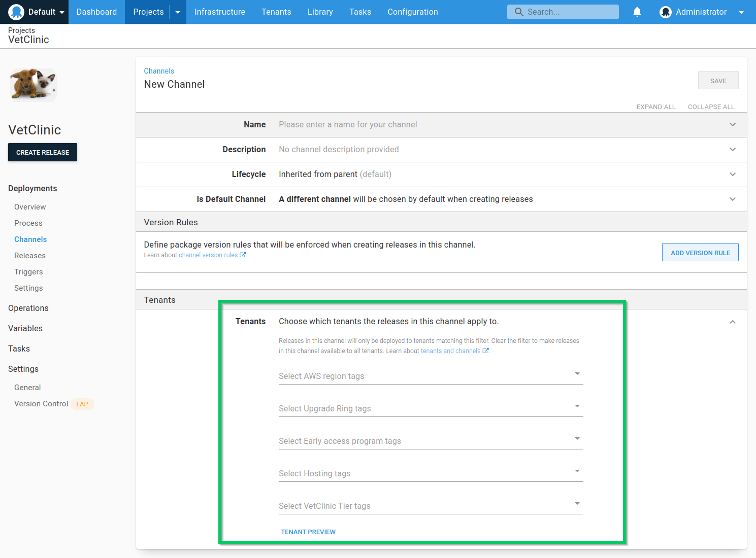756x558 pixels.
Task: Open the Select VetClinic Tier tags dropdown
Action: pyautogui.click(x=577, y=504)
